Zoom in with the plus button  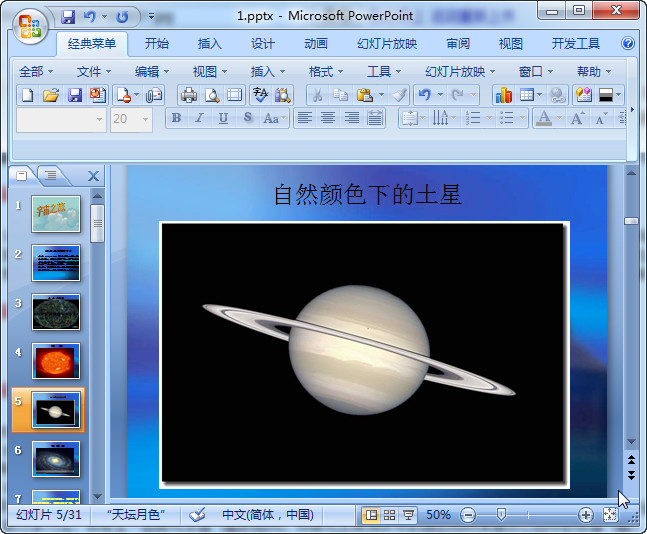point(586,515)
